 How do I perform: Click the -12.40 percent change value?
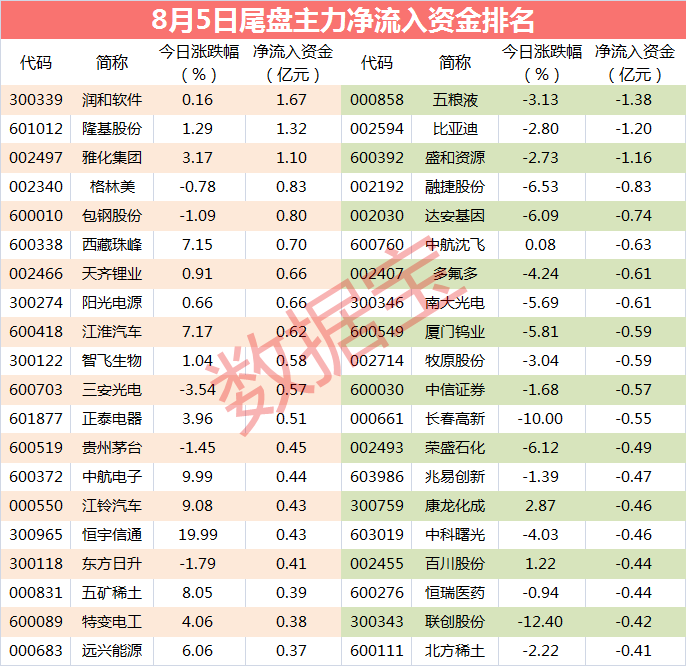[540, 622]
